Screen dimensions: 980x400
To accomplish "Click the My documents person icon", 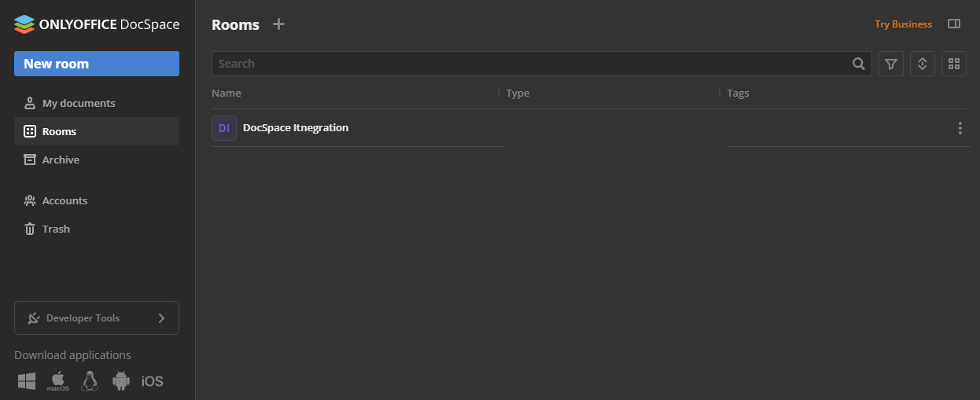I will [30, 103].
